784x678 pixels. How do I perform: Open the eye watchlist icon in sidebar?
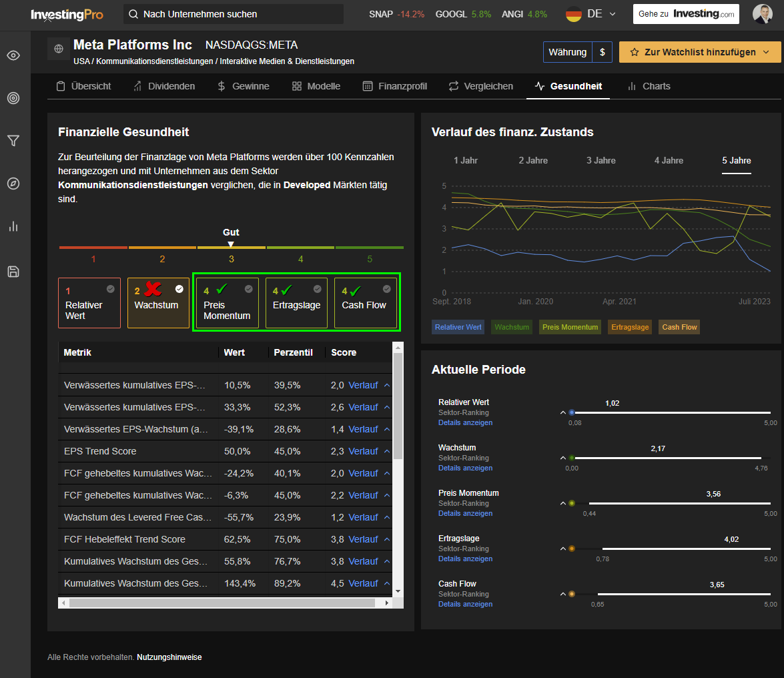point(13,55)
